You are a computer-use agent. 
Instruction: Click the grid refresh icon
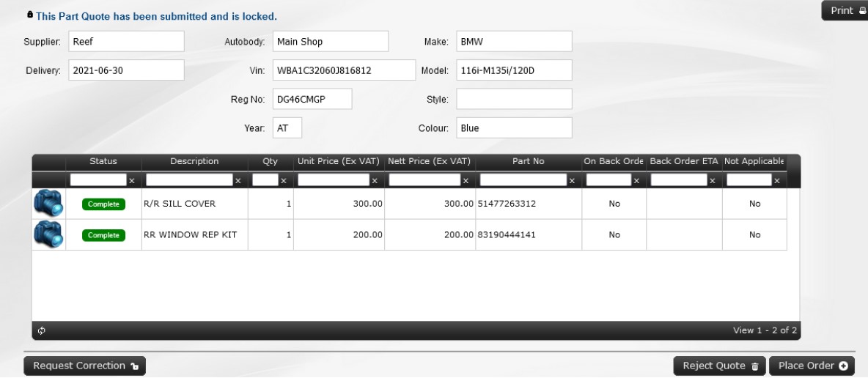(42, 330)
